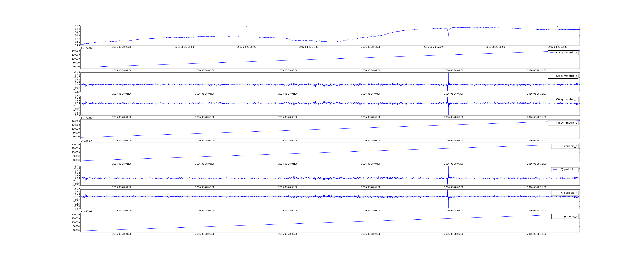The height and width of the screenshot is (258, 644).
Task: Click the "94.6" y-axis value
Action: [x=77, y=26]
